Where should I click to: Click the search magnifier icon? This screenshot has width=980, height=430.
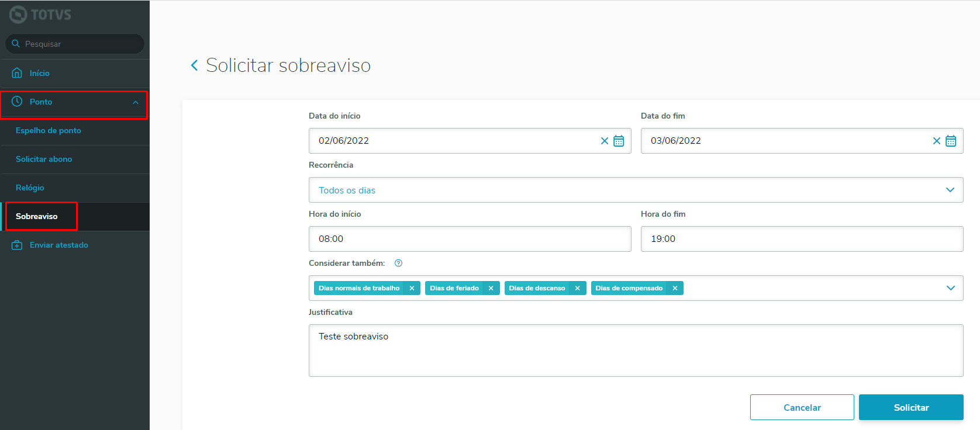pyautogui.click(x=16, y=44)
